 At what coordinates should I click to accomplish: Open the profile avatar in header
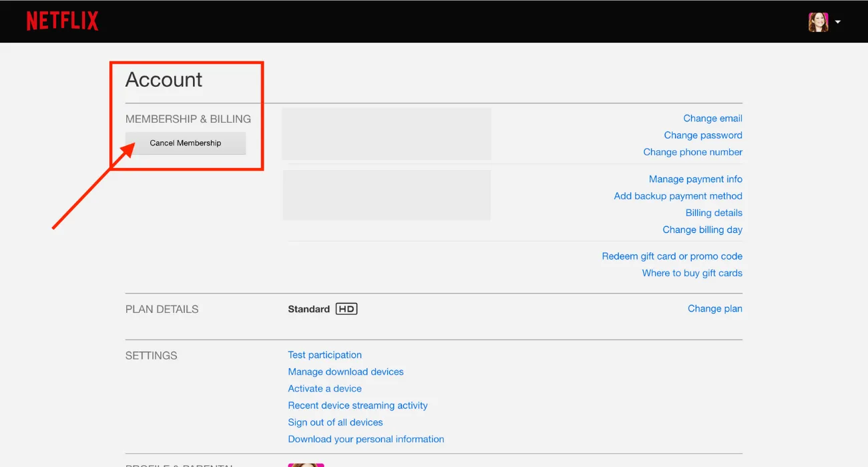(x=818, y=22)
